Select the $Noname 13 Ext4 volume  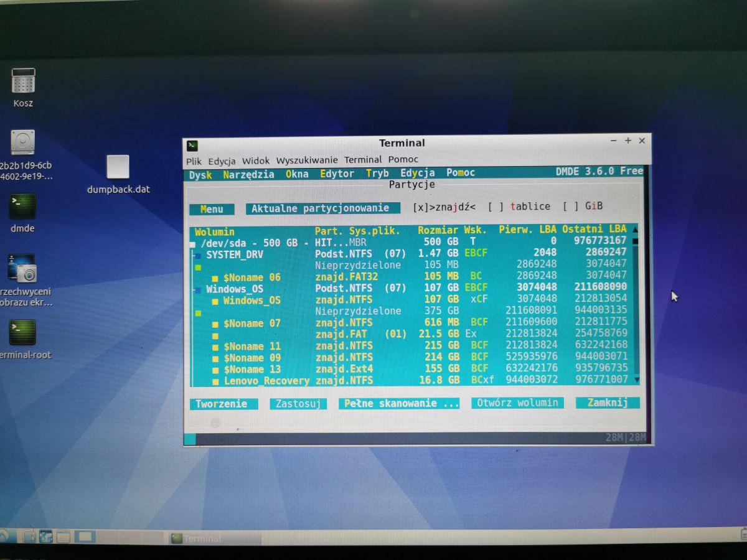pyautogui.click(x=411, y=368)
